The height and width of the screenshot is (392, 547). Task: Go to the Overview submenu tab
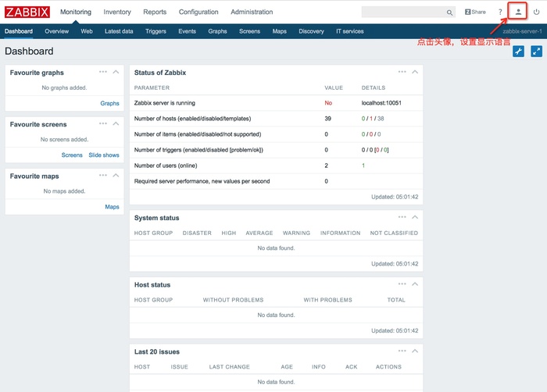[x=56, y=31]
